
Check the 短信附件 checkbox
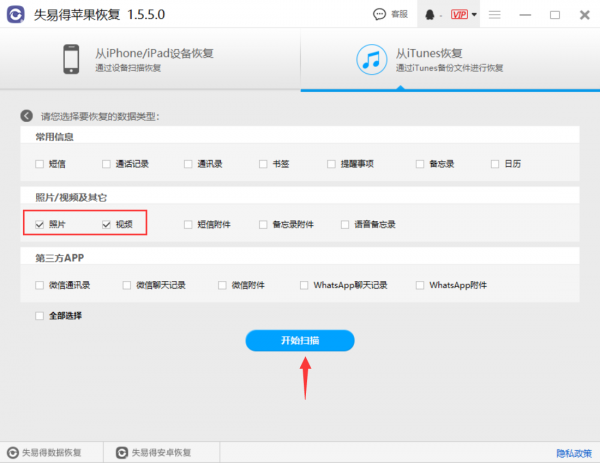click(188, 224)
